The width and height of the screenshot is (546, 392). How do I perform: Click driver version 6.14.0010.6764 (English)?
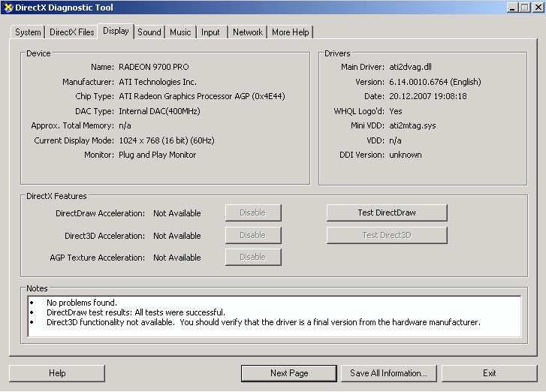click(x=435, y=82)
